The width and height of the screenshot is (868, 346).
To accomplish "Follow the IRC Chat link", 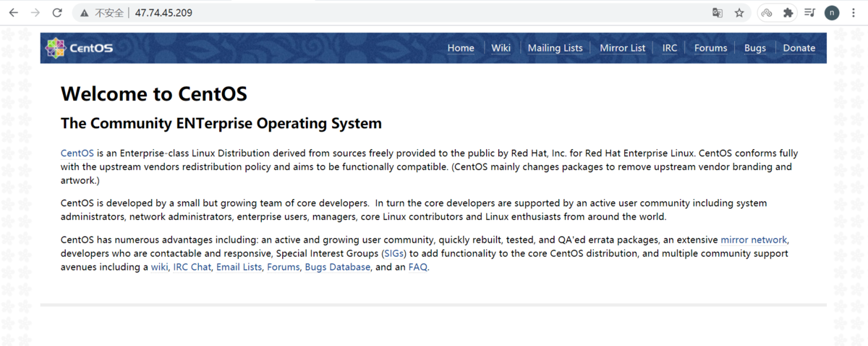I will point(192,267).
